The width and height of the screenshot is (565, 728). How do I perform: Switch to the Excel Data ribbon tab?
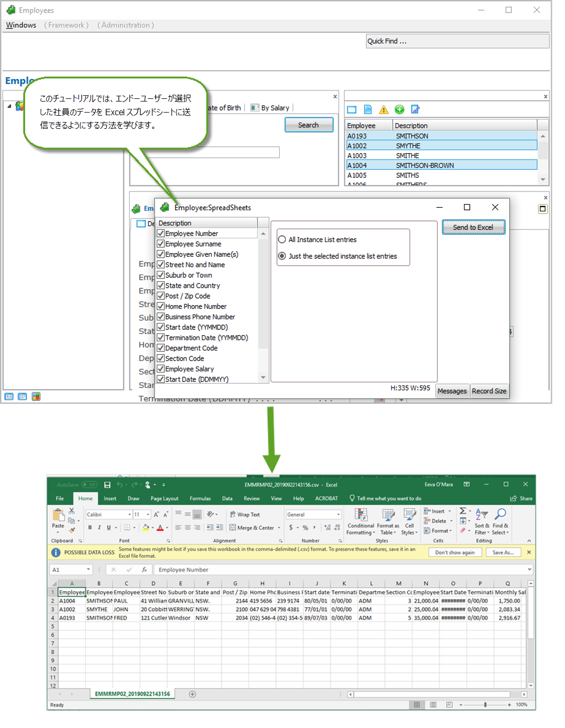coord(227,498)
